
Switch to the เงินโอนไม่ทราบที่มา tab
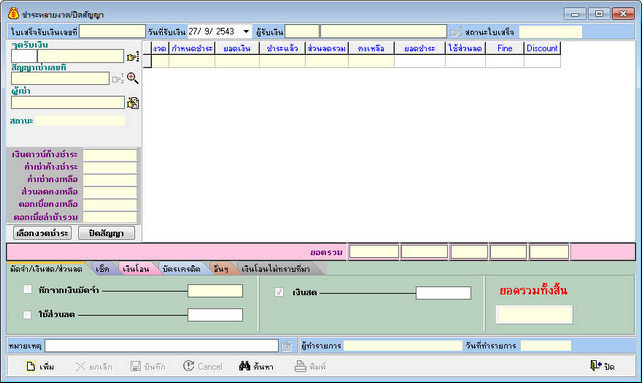276,269
